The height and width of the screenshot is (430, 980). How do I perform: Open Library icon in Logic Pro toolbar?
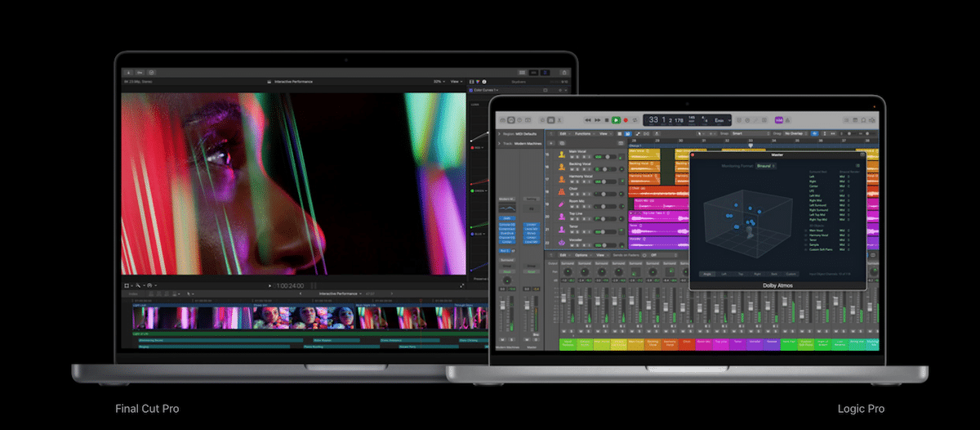click(x=502, y=120)
